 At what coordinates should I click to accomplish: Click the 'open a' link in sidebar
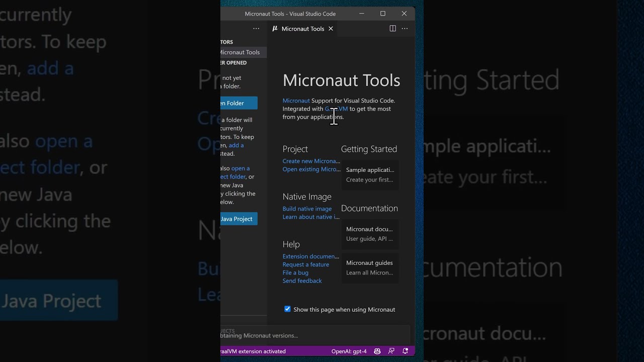[x=240, y=168]
